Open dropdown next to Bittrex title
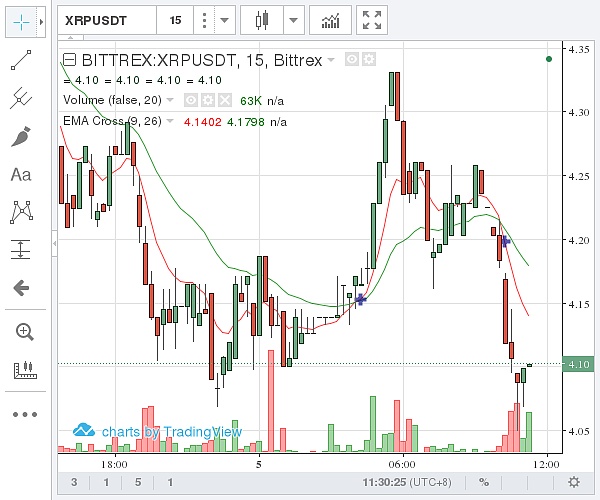This screenshot has height=500, width=600. [x=331, y=60]
